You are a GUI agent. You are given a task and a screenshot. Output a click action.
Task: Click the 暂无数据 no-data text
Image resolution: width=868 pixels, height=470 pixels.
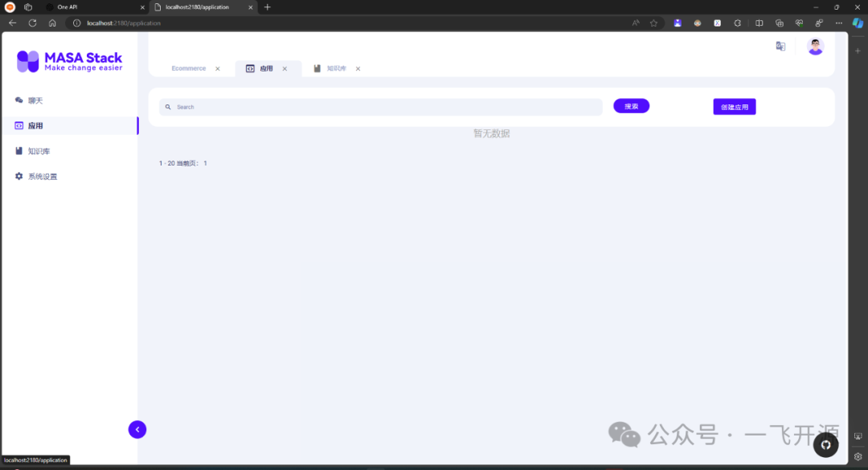tap(492, 133)
